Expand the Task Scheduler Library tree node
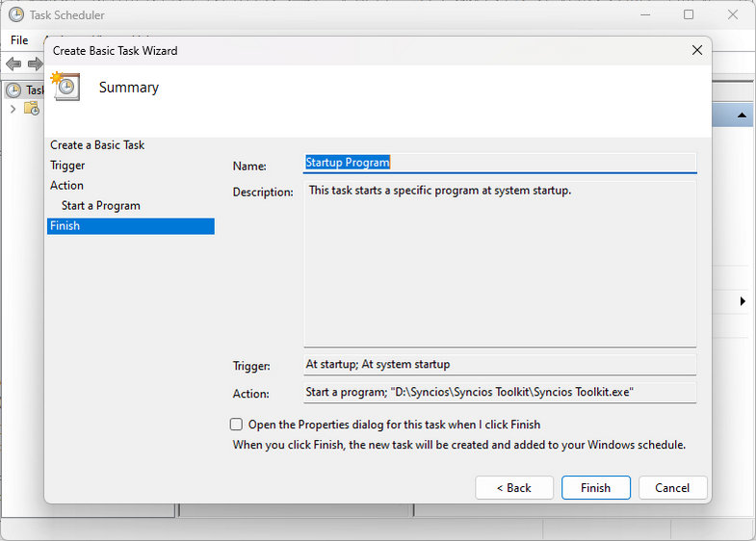 (x=13, y=109)
